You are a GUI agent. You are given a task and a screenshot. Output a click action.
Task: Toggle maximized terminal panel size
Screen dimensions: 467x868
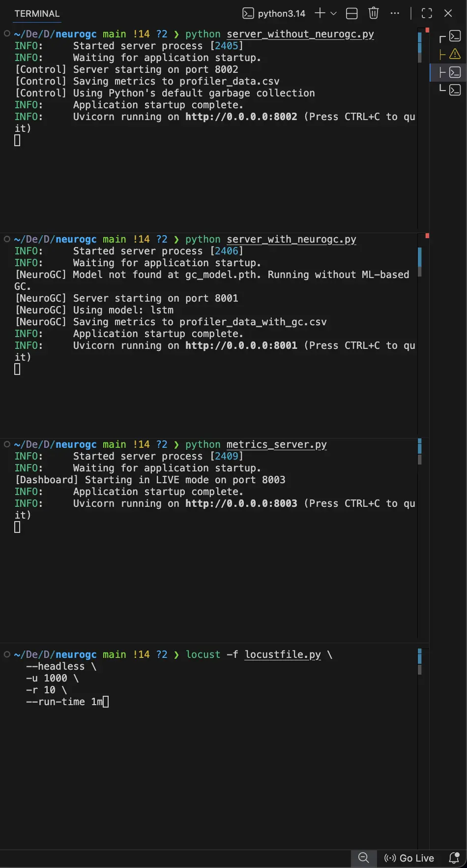click(427, 13)
